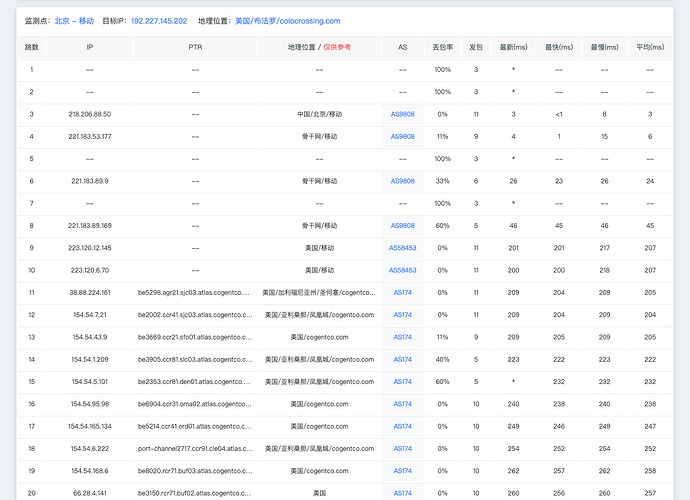The width and height of the screenshot is (690, 500).
Task: Click the 最快(ms) column header
Action: 559,47
